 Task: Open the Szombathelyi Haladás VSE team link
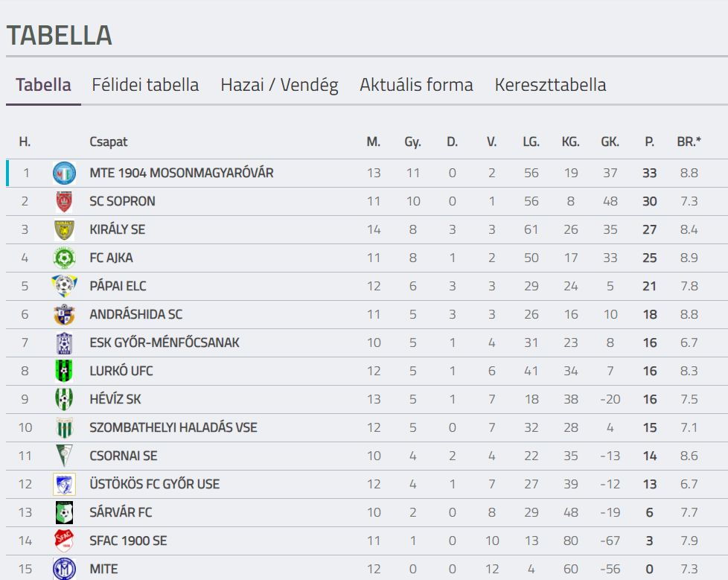[x=173, y=427]
